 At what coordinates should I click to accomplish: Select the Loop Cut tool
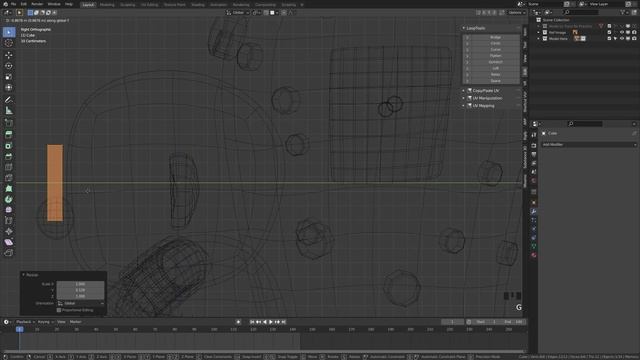coord(9,167)
